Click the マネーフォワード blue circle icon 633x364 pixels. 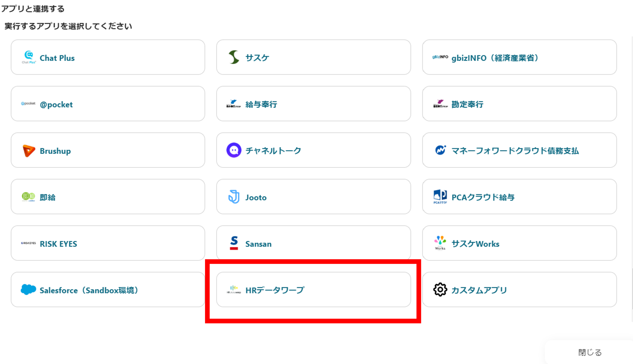[x=440, y=150]
